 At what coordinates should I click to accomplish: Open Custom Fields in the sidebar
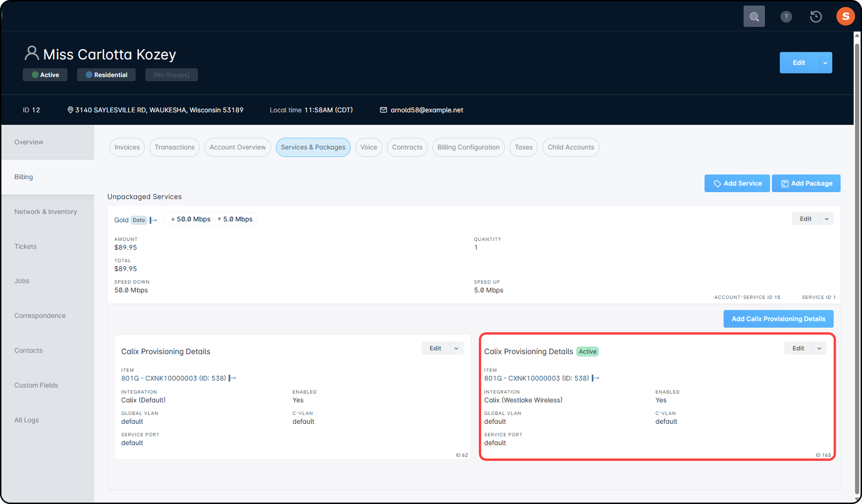tap(47, 385)
